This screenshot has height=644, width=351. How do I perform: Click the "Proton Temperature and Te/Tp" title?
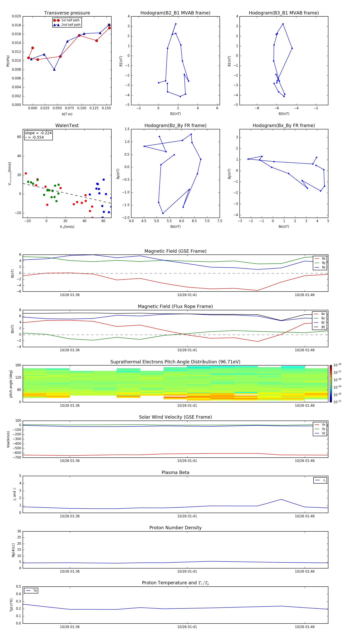tap(175, 583)
